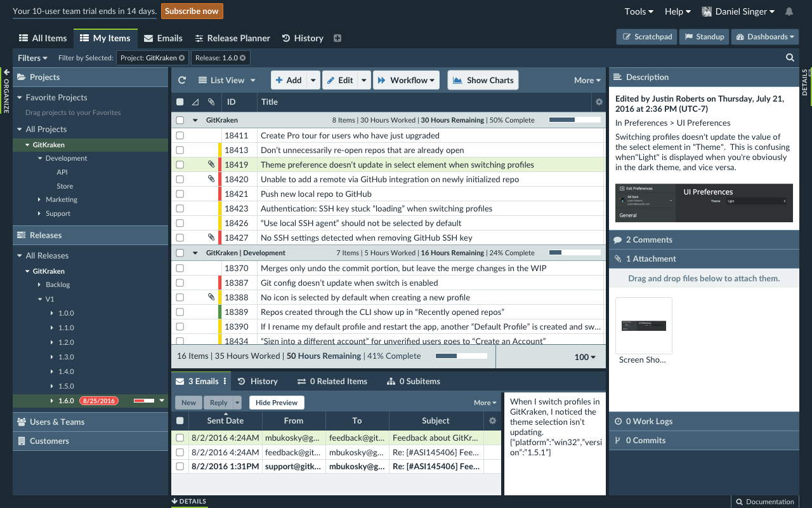Check the box for item 18419
Viewport: 812px width, 508px height.
point(180,164)
